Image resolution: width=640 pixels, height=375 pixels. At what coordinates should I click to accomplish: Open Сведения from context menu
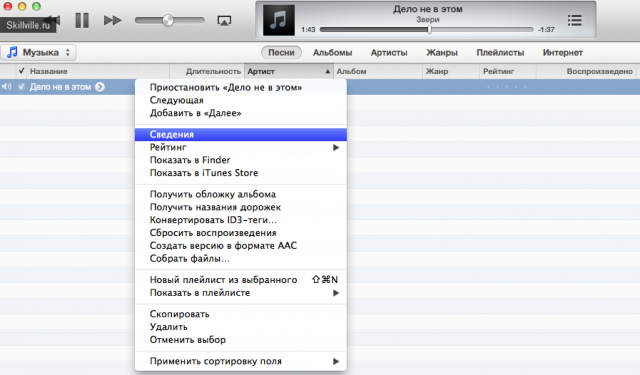[241, 134]
